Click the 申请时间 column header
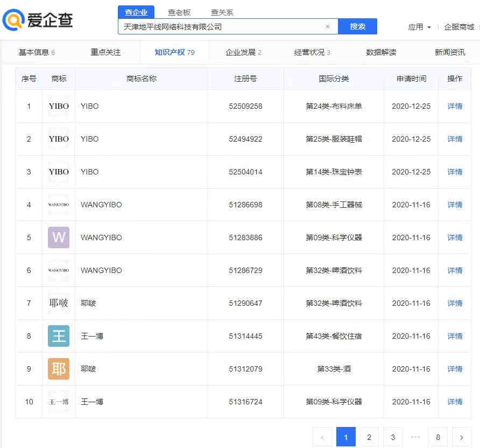480x448 pixels. pyautogui.click(x=411, y=79)
